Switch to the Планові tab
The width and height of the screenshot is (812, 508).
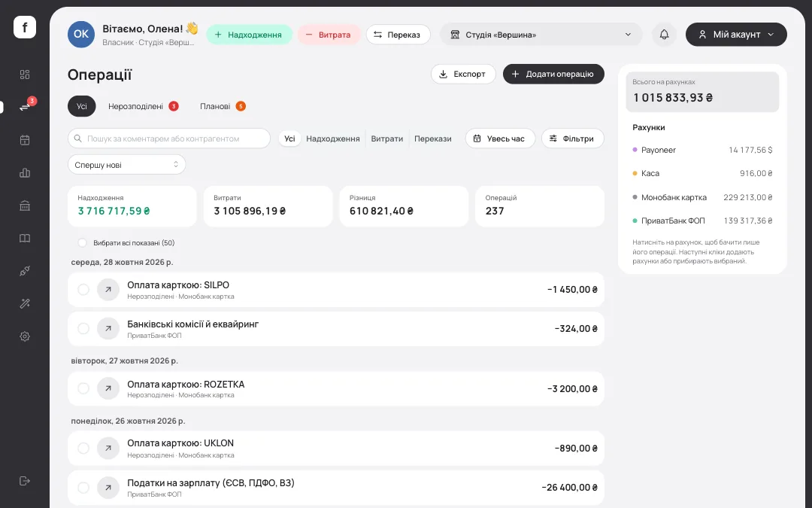tap(223, 106)
